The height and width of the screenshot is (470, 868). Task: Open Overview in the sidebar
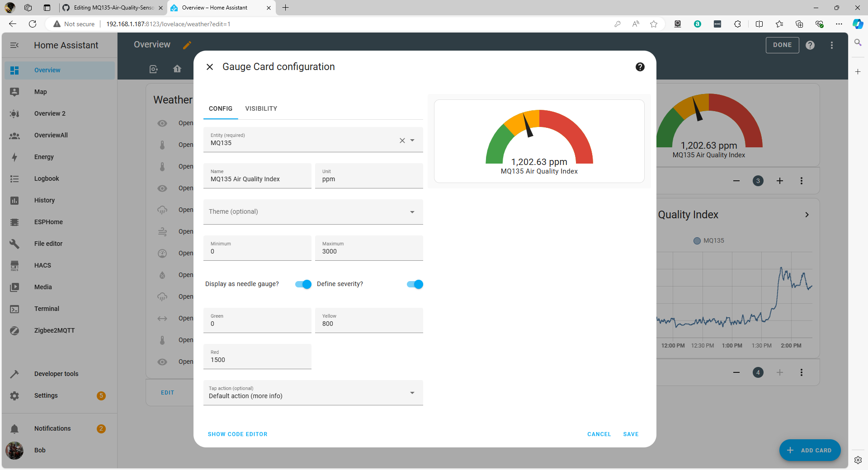point(60,70)
